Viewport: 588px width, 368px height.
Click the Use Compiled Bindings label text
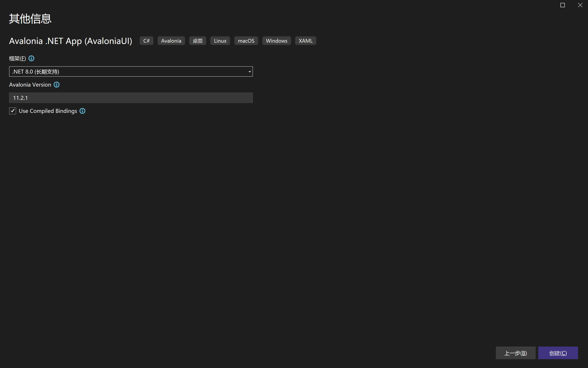tap(48, 111)
